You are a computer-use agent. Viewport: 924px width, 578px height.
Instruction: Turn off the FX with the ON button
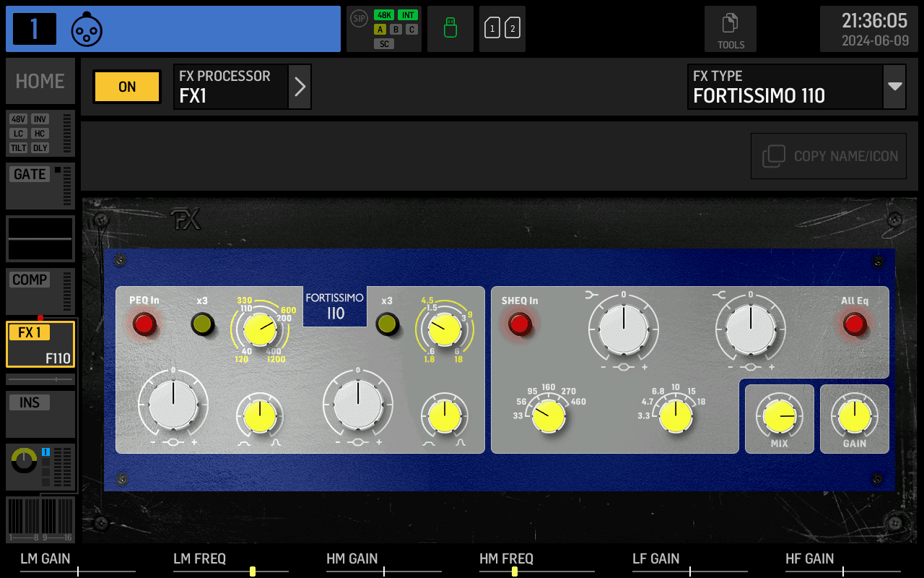point(127,87)
